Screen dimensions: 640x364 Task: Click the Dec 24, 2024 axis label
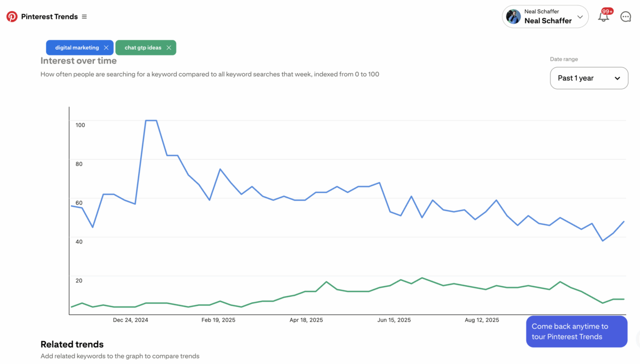(x=130, y=320)
